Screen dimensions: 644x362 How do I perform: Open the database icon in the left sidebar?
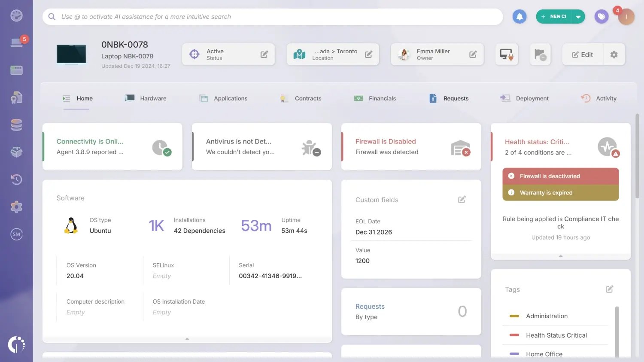coord(16,125)
